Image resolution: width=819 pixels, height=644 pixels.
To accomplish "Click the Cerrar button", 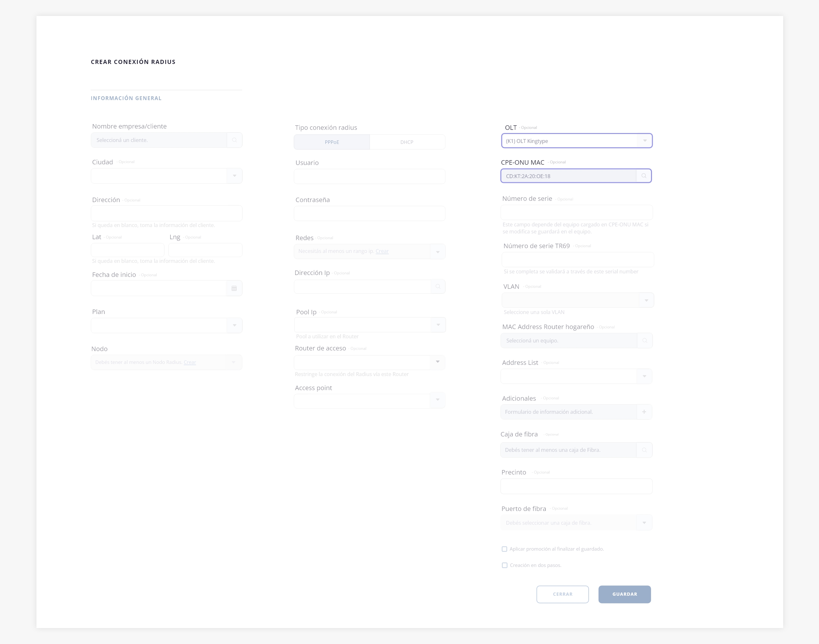I will click(562, 594).
